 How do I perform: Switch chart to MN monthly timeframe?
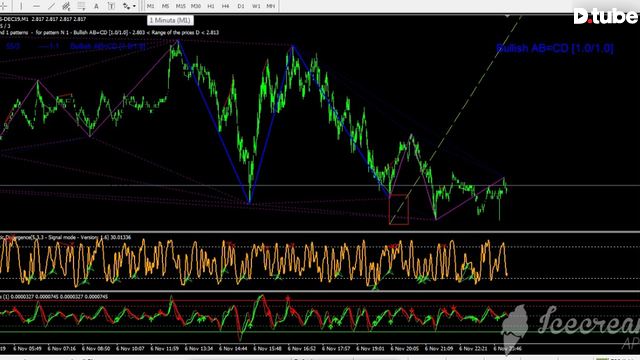[x=271, y=6]
